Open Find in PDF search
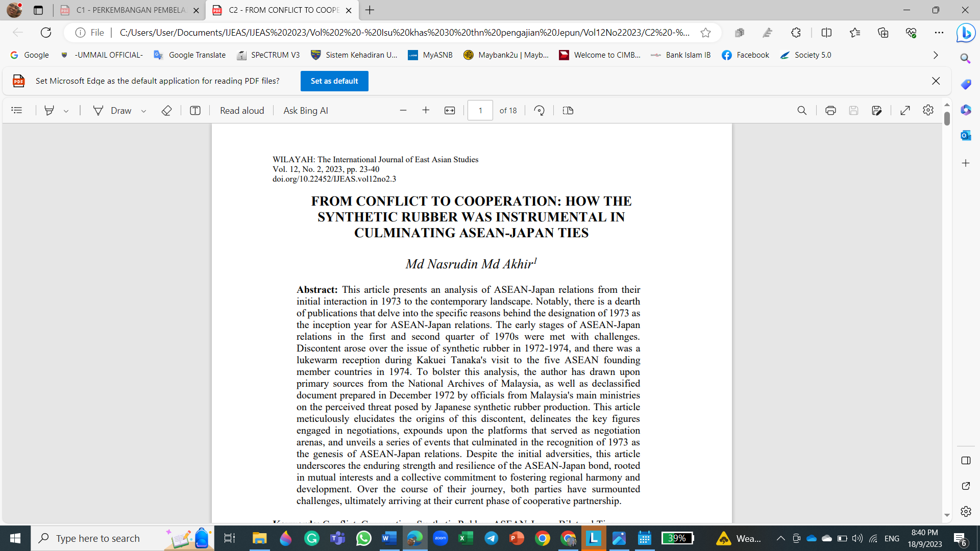Image resolution: width=980 pixels, height=551 pixels. (802, 110)
